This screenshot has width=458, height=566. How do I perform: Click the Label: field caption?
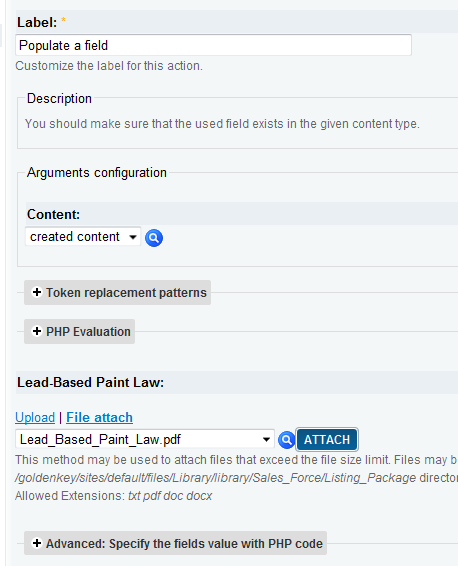[37, 22]
